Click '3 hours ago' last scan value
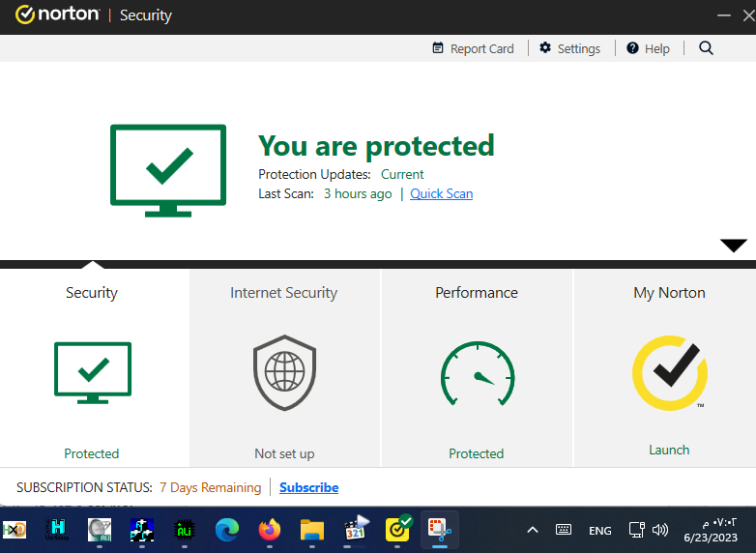 coord(358,193)
